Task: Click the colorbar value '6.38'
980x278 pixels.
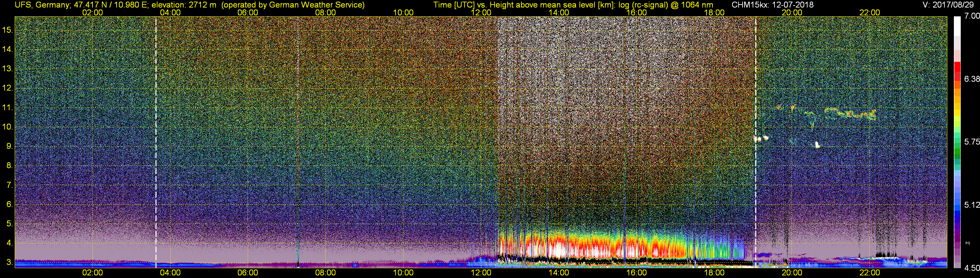Action: click(972, 79)
